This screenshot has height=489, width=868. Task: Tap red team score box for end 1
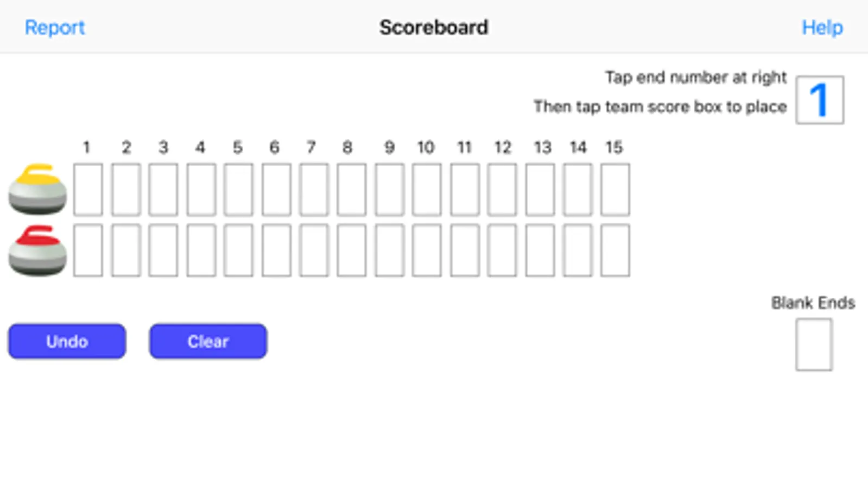[88, 250]
